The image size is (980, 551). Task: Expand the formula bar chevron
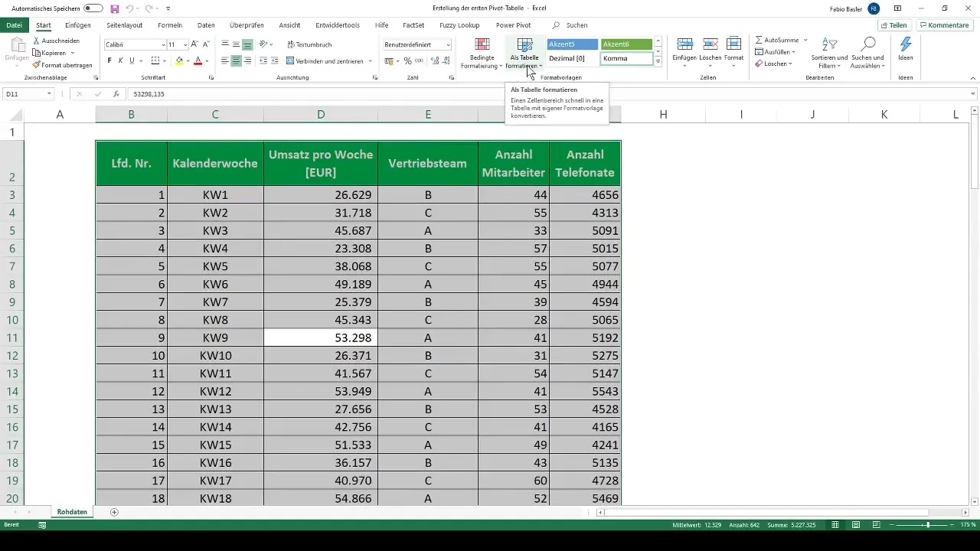[x=973, y=94]
